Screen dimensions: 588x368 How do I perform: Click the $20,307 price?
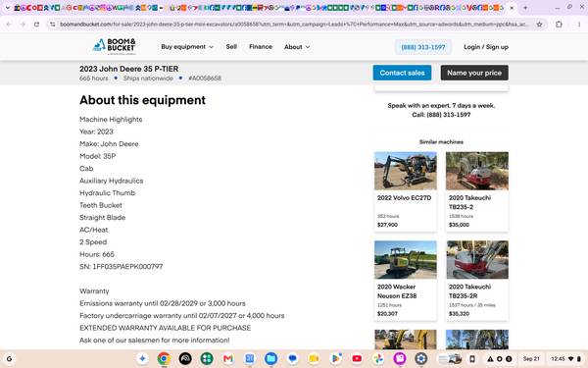pyautogui.click(x=387, y=314)
